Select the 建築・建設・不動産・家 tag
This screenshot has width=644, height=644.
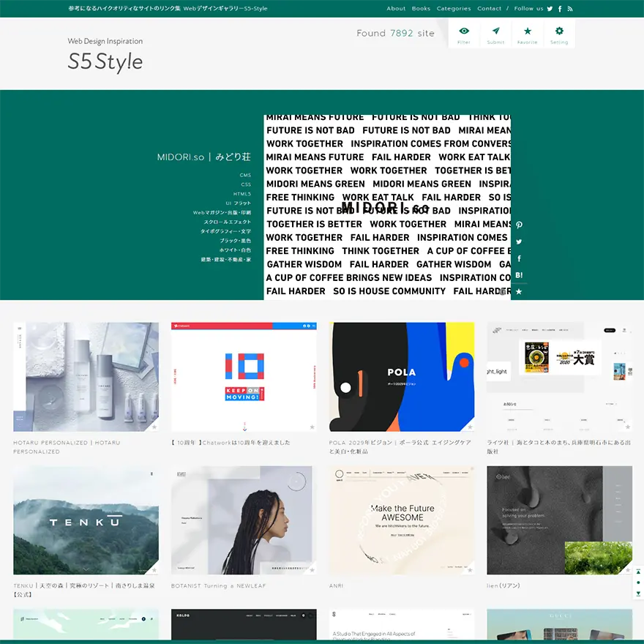226,260
